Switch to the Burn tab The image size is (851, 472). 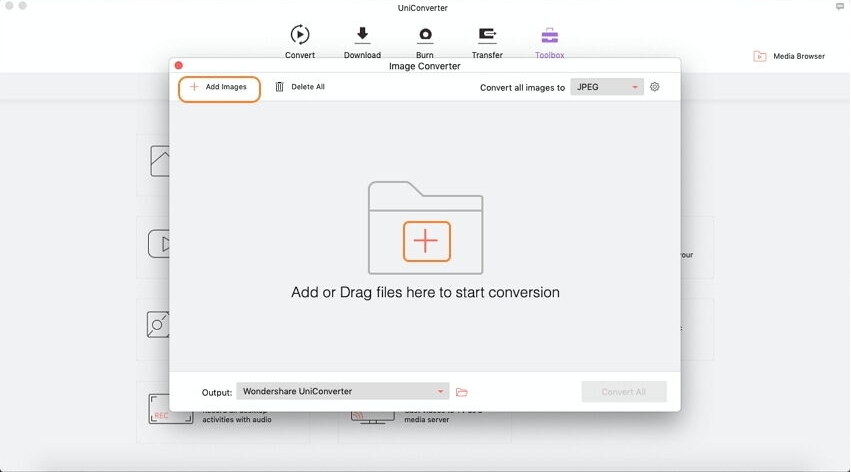pos(425,35)
